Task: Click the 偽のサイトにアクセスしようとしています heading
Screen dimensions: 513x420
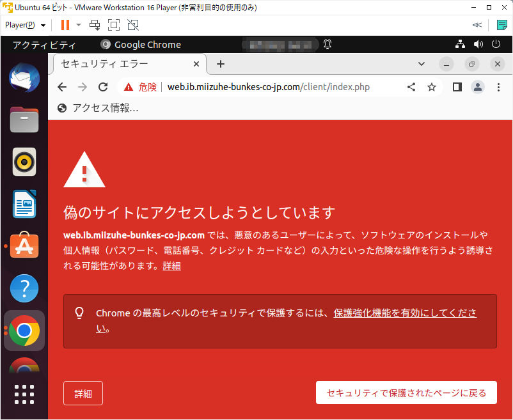Action: pyautogui.click(x=199, y=213)
